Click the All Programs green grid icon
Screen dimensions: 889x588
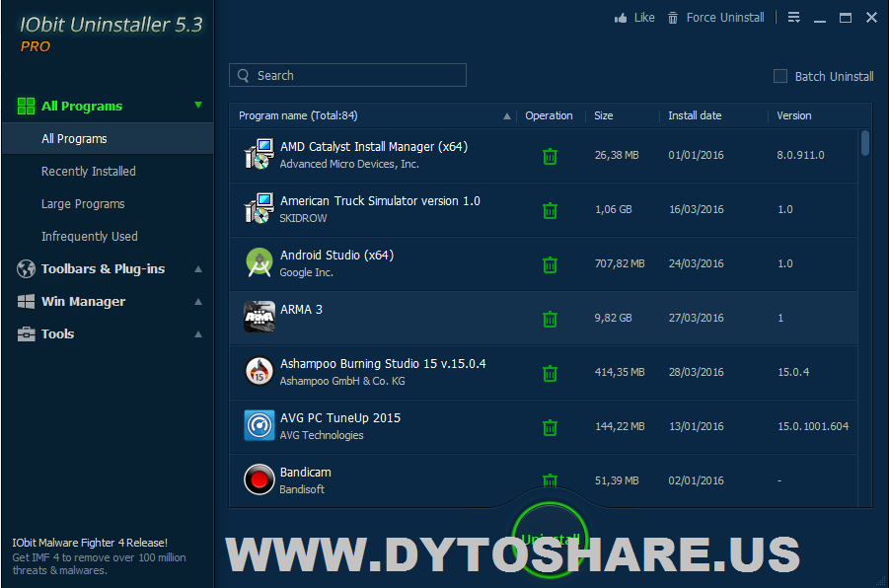click(26, 106)
